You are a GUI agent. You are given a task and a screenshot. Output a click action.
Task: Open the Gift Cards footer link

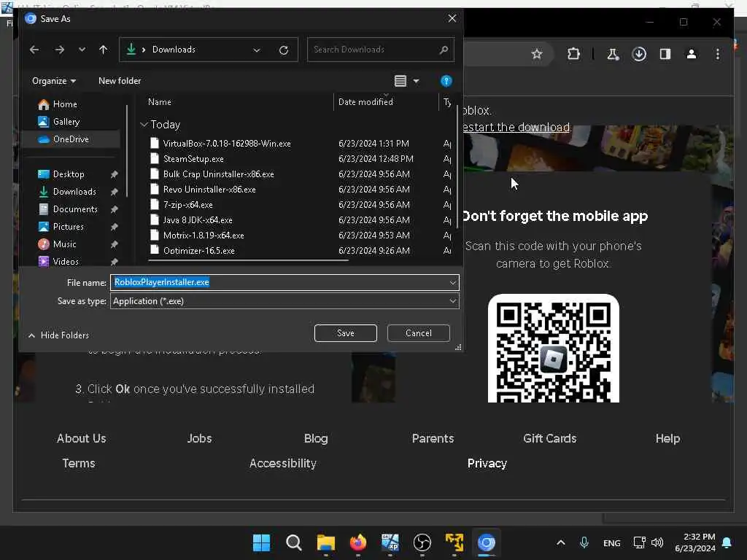pos(550,438)
